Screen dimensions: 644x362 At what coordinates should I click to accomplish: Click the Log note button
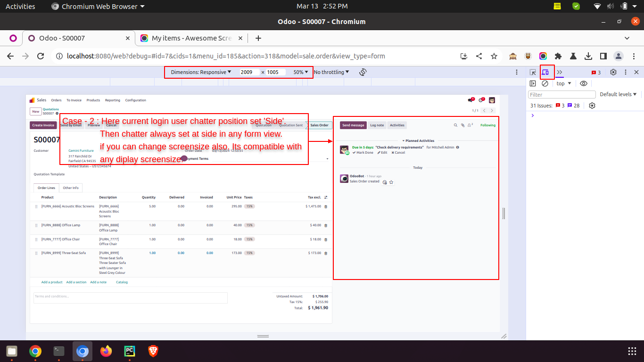[x=377, y=125]
